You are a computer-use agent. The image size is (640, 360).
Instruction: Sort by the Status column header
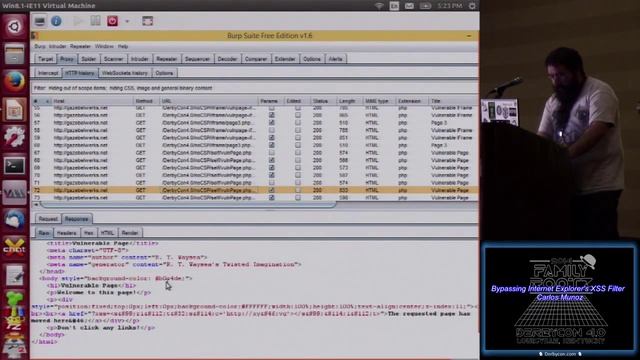coord(323,101)
